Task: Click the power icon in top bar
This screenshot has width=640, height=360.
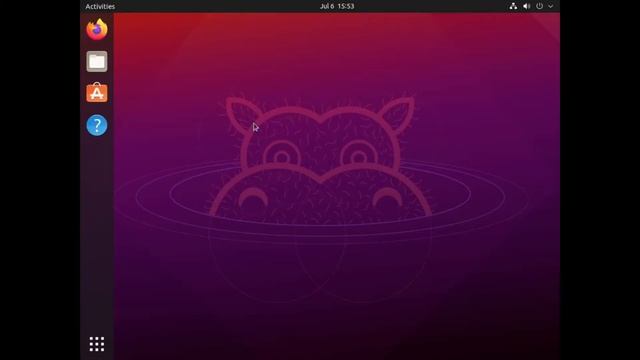Action: click(540, 6)
